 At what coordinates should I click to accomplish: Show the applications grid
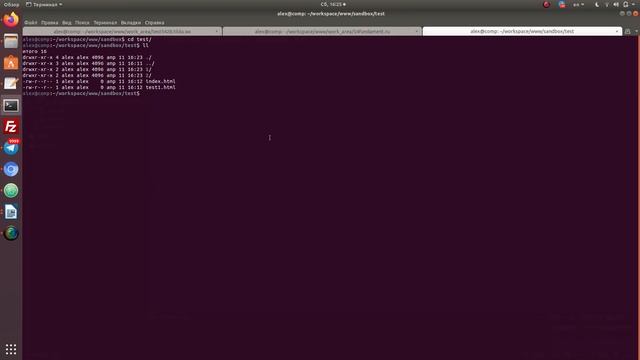tap(11, 349)
